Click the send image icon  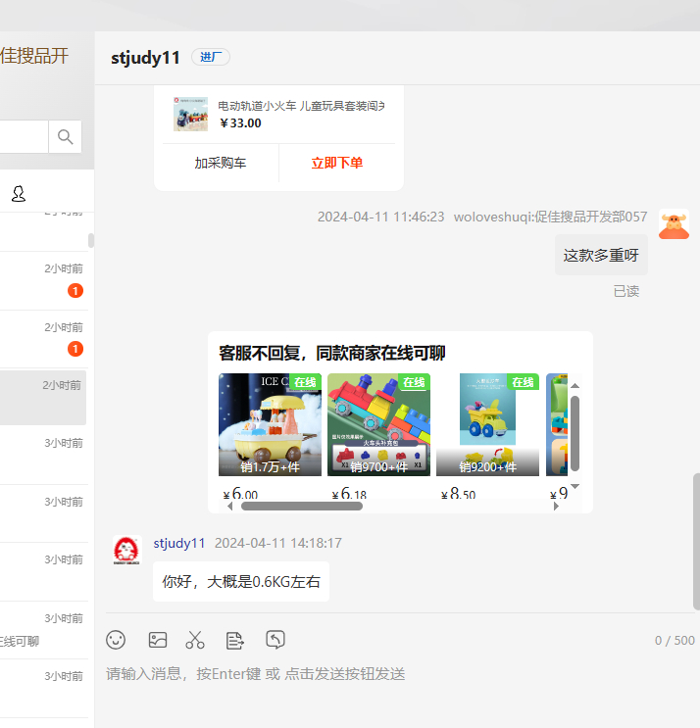coord(158,640)
